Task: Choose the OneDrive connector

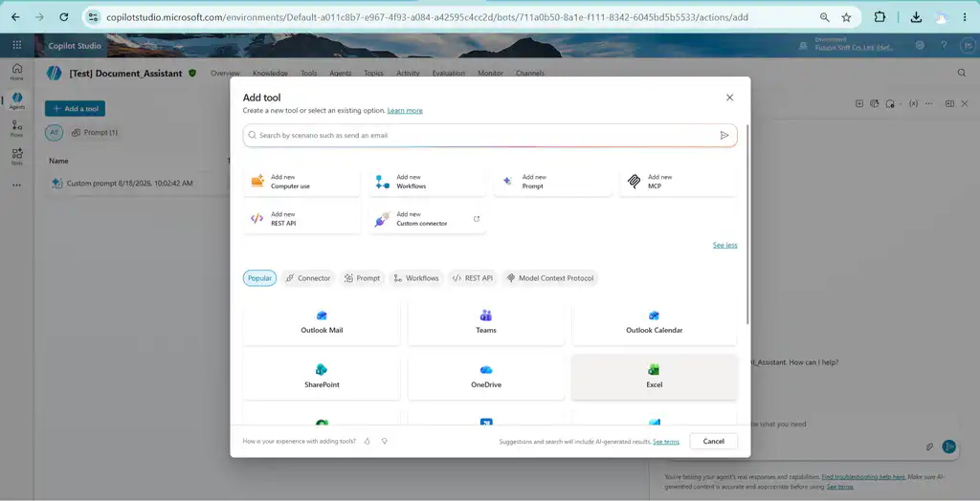Action: click(485, 378)
